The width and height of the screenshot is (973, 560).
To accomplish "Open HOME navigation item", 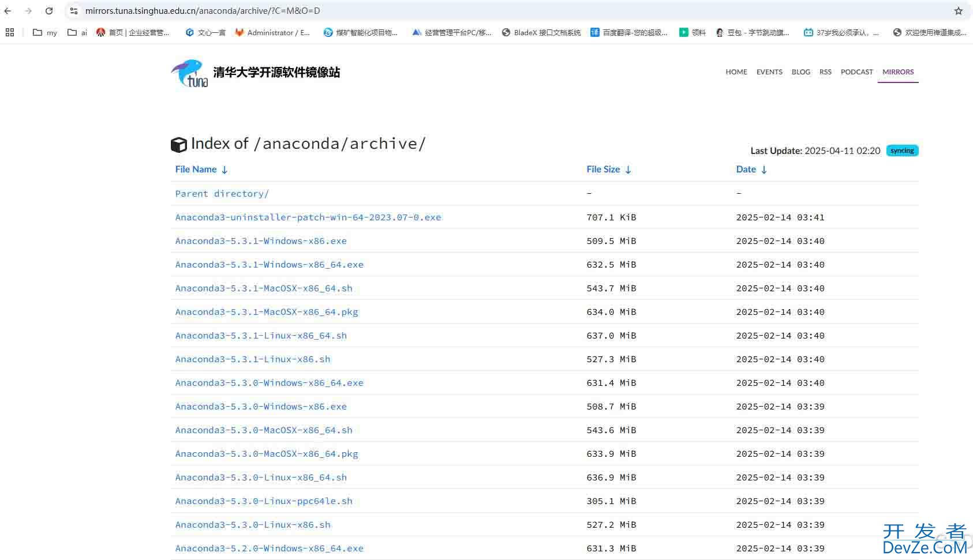I will (x=736, y=72).
